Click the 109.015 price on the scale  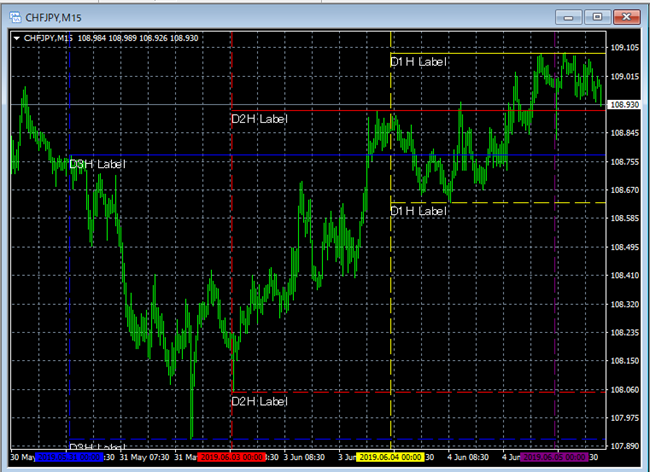pyautogui.click(x=625, y=77)
